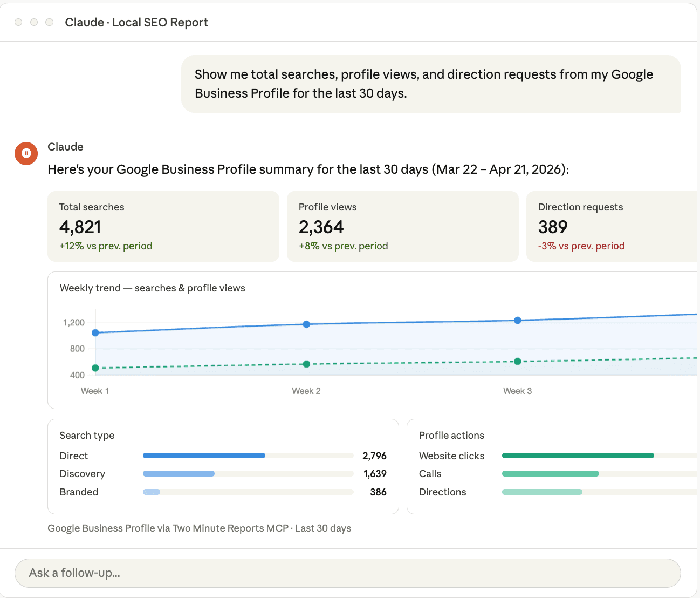
Task: Click the third window control dot
Action: [x=50, y=22]
